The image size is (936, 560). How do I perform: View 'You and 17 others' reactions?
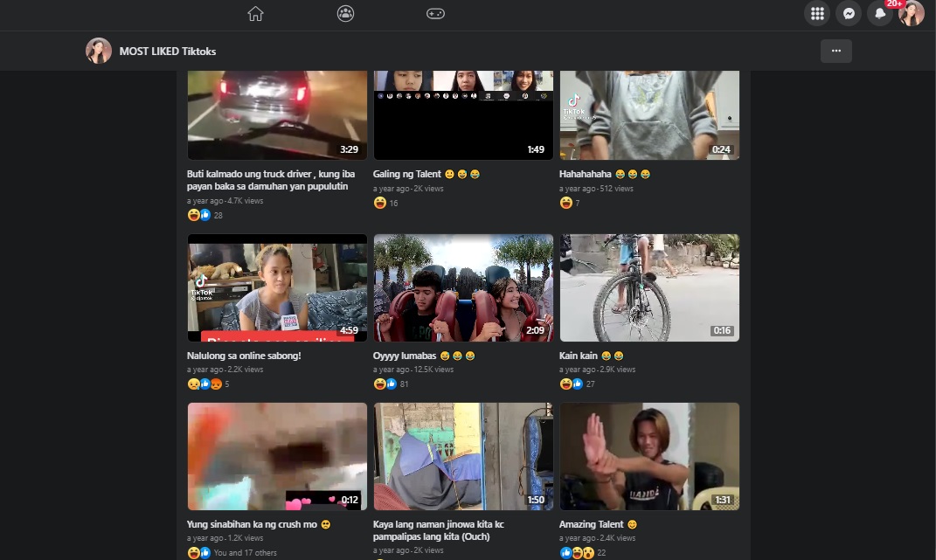pyautogui.click(x=232, y=553)
